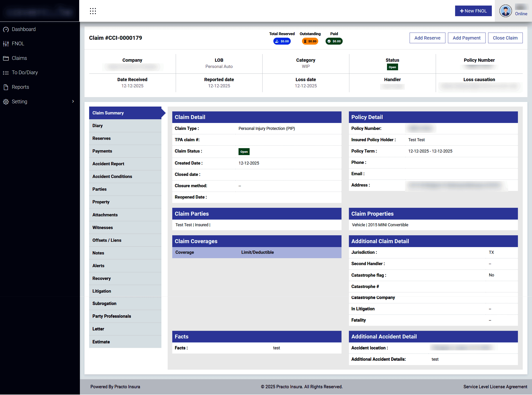Click the FNOL sliders icon in sidebar
532x395 pixels.
click(x=6, y=44)
